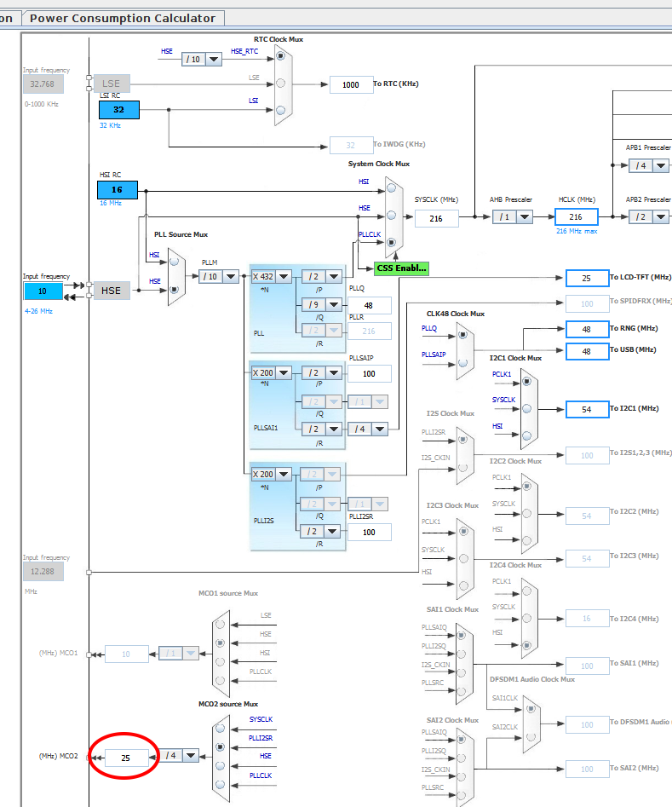Open PLLSAI1 /P divider dropdown
The height and width of the screenshot is (807, 672).
pos(334,372)
